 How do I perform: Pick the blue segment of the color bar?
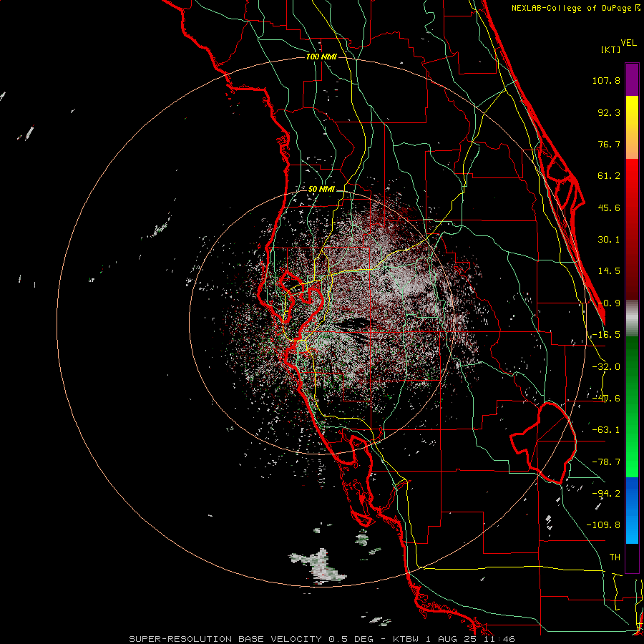click(632, 510)
